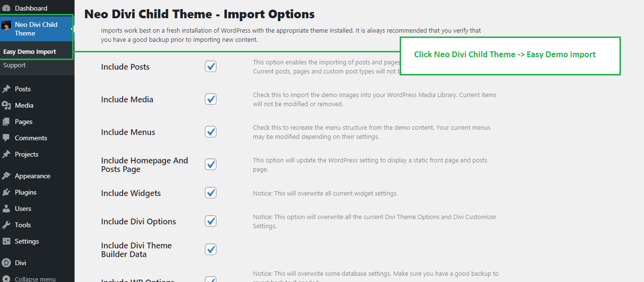The width and height of the screenshot is (644, 282).
Task: Uncheck Include Divi Theme Builder Data
Action: tap(211, 249)
